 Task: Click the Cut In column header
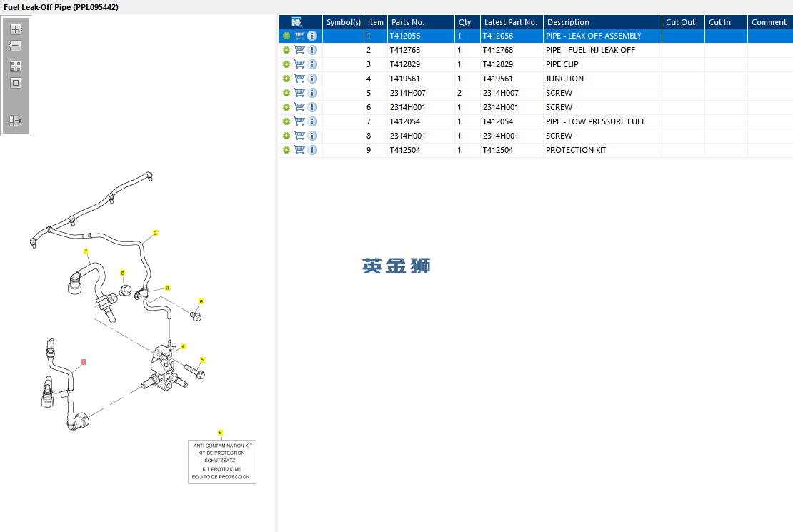[x=727, y=22]
